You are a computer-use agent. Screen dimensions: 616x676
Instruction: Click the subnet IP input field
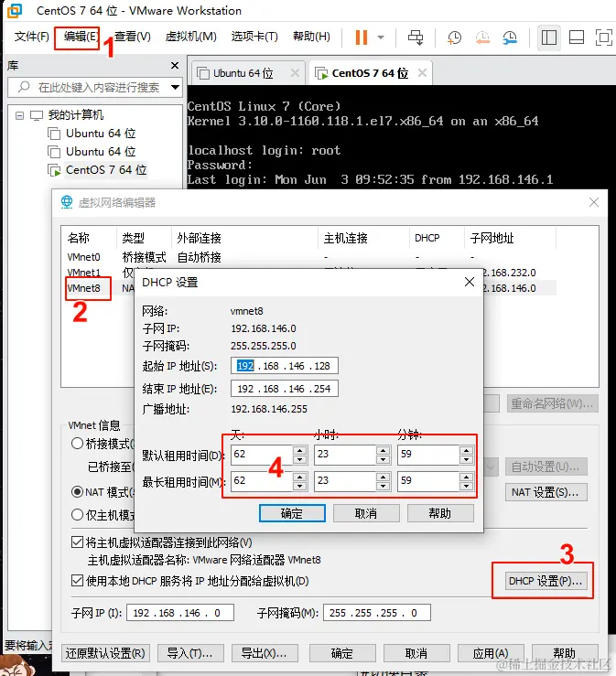coord(180,613)
